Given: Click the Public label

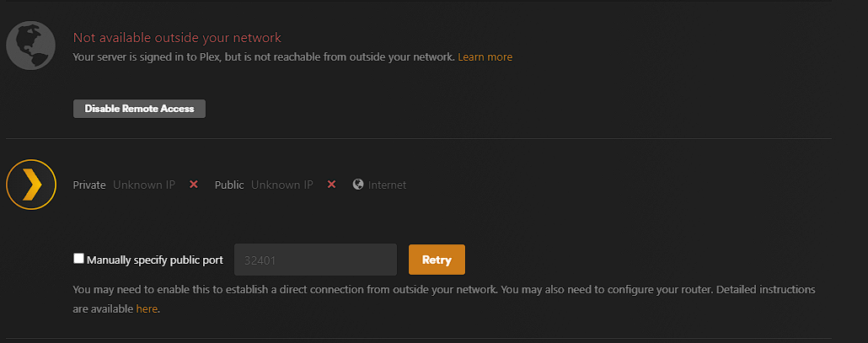Looking at the screenshot, I should [229, 185].
